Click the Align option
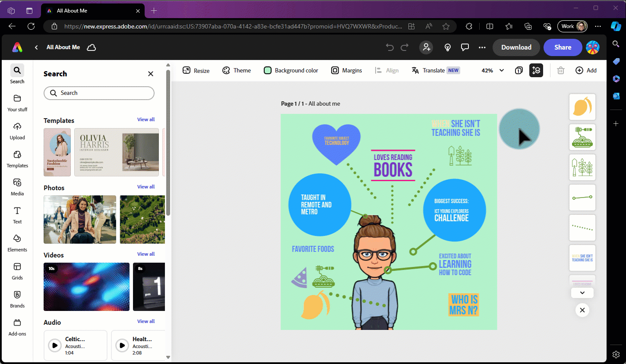Screen dimensions: 626x364 tap(387, 70)
